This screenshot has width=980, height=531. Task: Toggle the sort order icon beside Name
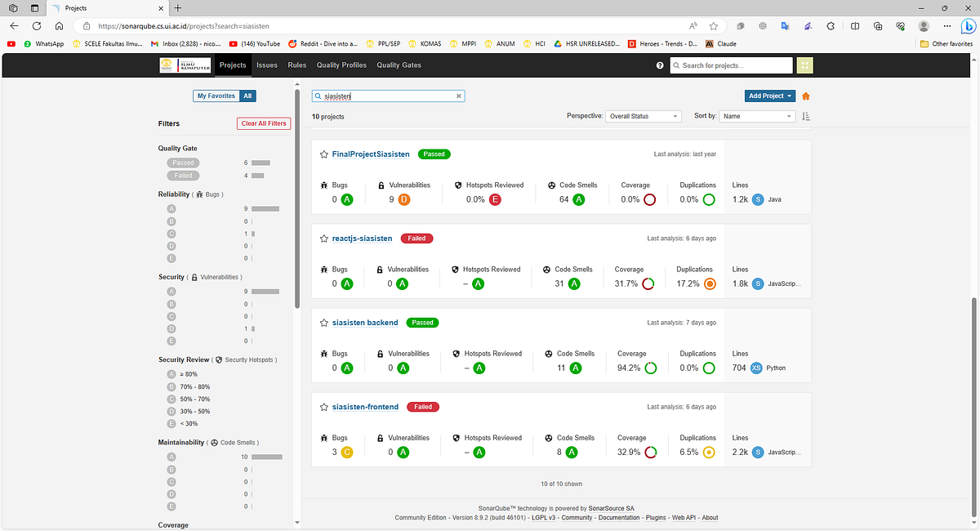(x=805, y=115)
